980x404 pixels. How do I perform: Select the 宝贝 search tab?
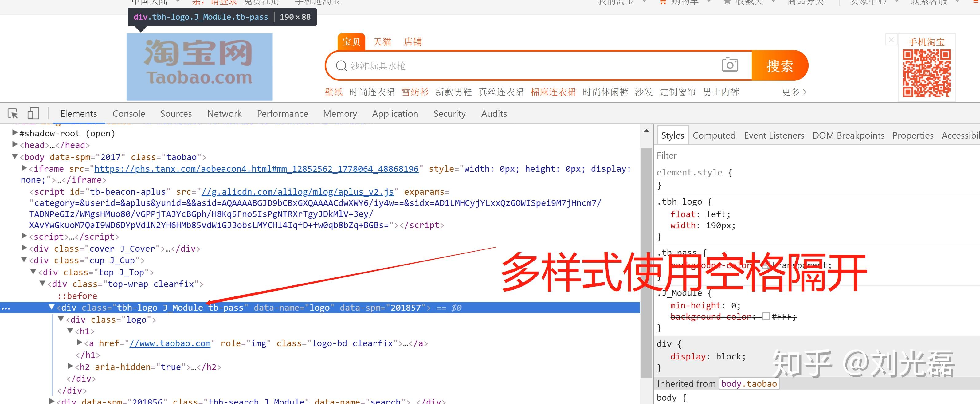(351, 42)
